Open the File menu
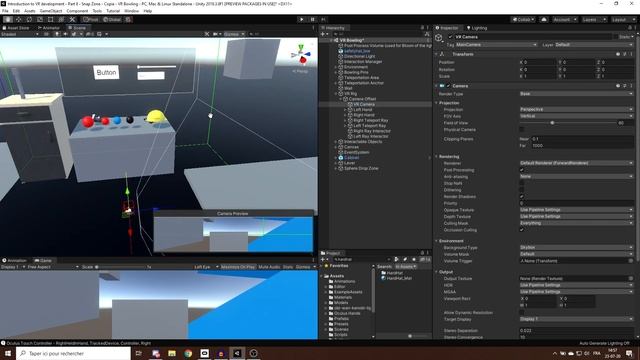 [x=5, y=11]
